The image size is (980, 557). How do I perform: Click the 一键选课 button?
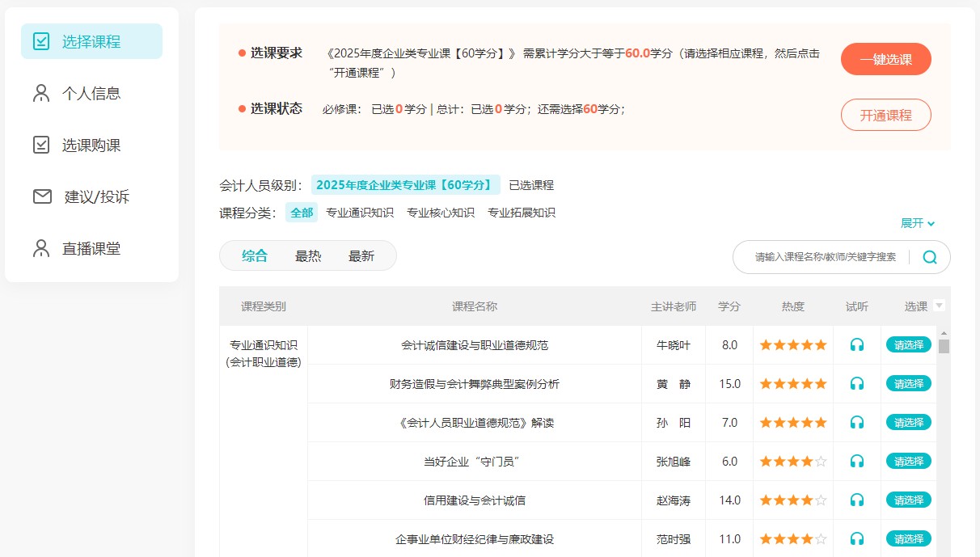coord(885,60)
